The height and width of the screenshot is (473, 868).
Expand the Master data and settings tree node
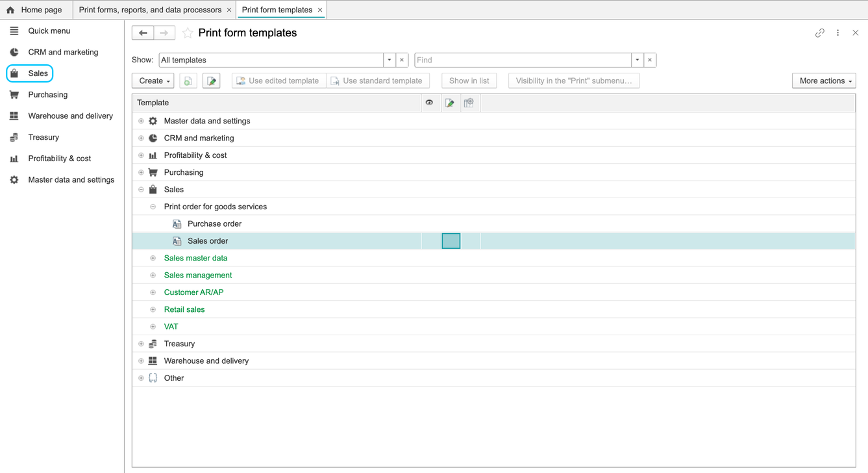(x=141, y=121)
